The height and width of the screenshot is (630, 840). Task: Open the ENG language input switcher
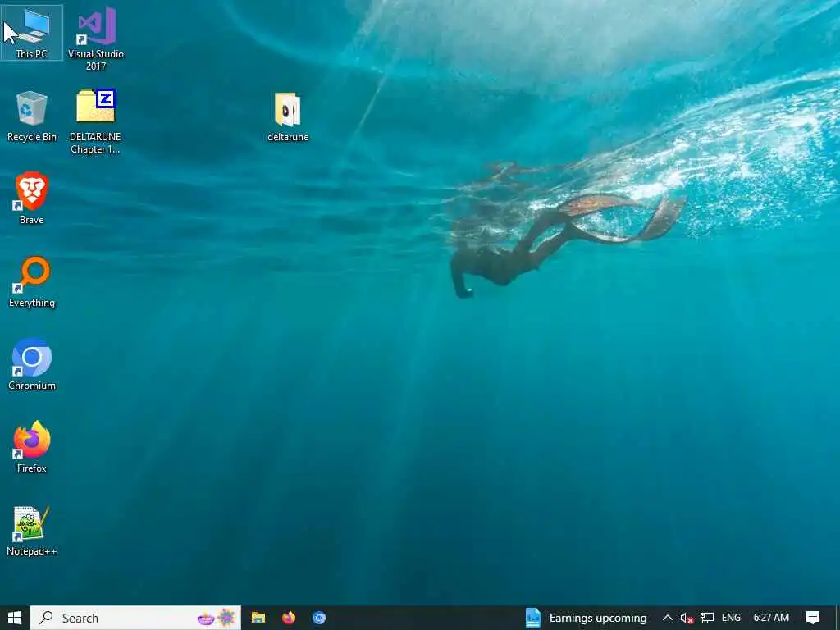pyautogui.click(x=731, y=618)
